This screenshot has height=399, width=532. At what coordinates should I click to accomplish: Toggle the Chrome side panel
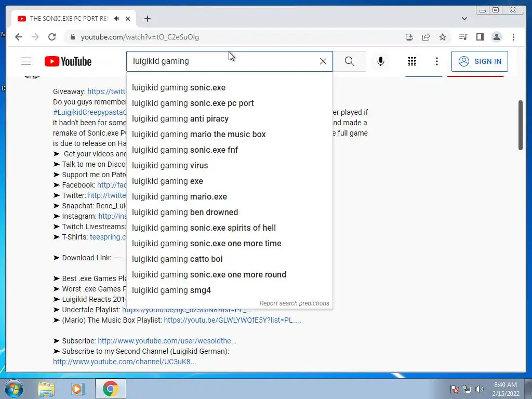coord(480,37)
